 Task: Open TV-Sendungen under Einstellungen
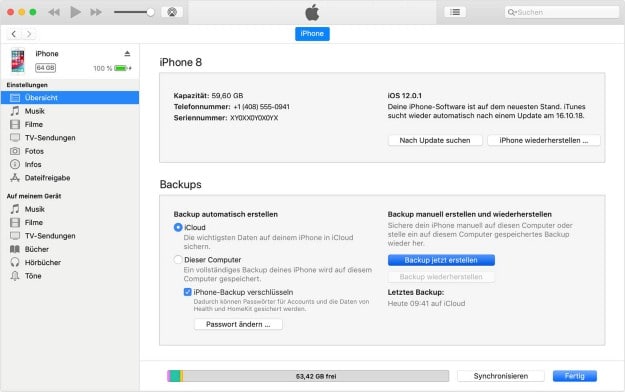tap(70, 138)
